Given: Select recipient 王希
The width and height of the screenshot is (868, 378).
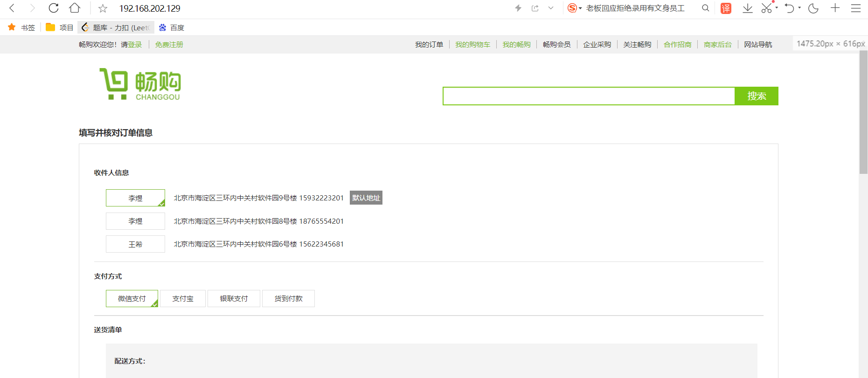Looking at the screenshot, I should point(135,244).
